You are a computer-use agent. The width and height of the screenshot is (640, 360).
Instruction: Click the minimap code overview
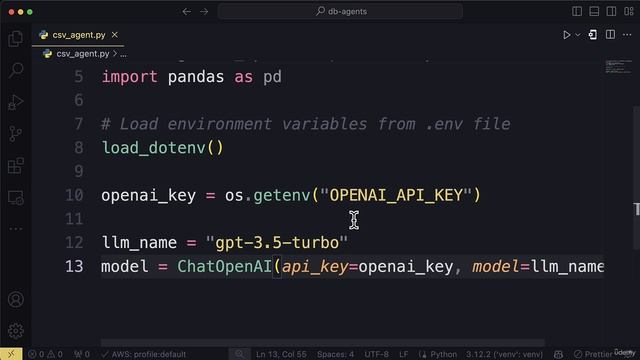(x=618, y=67)
